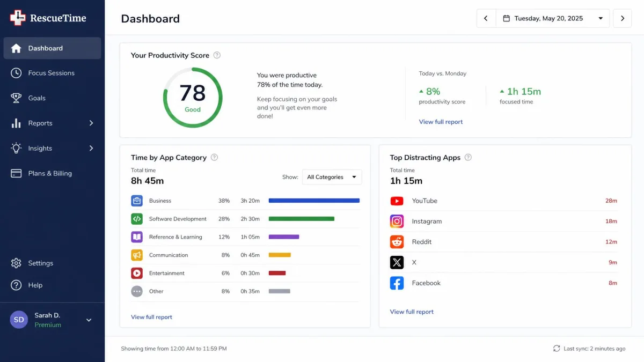The height and width of the screenshot is (362, 644).
Task: Click the Top Distracting Apps help icon
Action: pos(468,158)
